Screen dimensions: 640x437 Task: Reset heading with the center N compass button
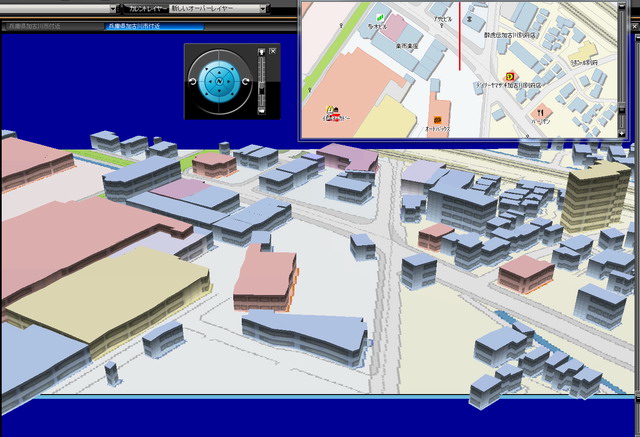tap(219, 81)
